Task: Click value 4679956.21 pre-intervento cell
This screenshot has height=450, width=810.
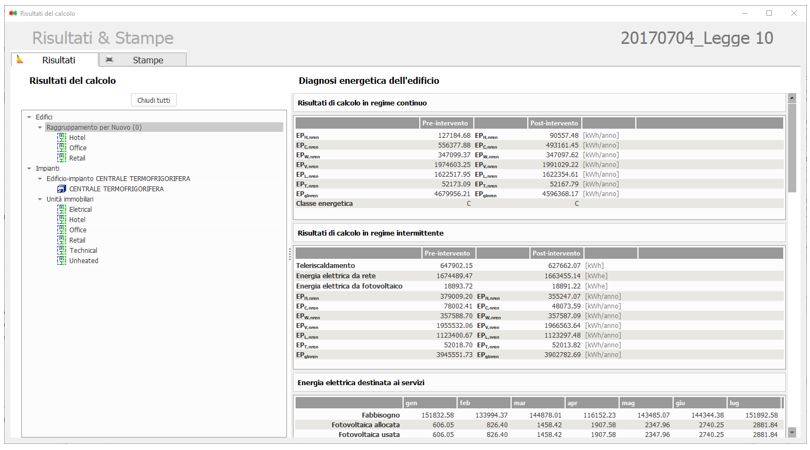Action: click(452, 194)
